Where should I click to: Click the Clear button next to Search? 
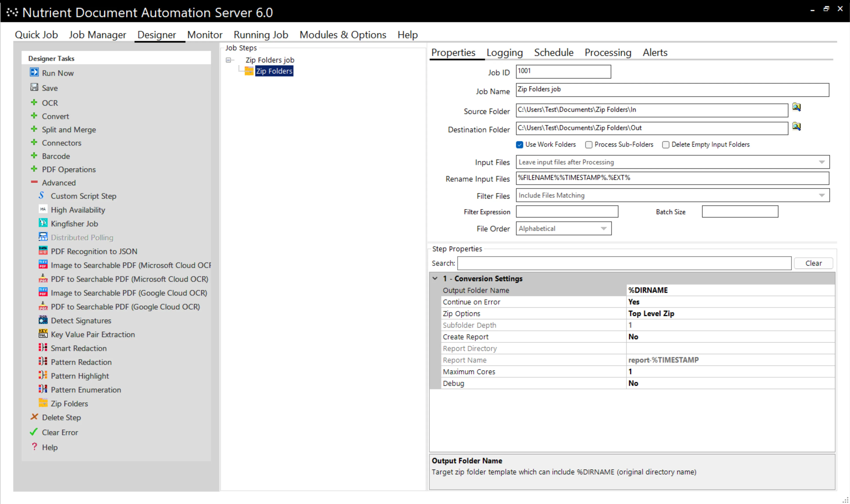tap(814, 263)
